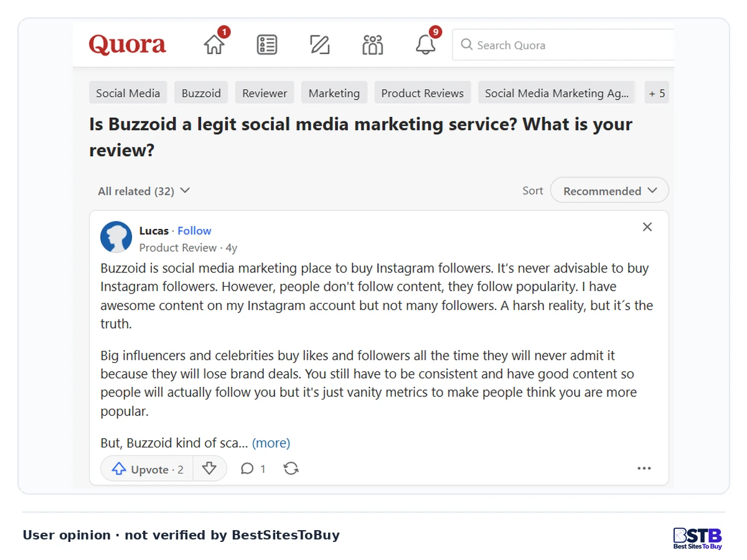This screenshot has height=560, width=747.
Task: Click the Quora logo
Action: 128,45
